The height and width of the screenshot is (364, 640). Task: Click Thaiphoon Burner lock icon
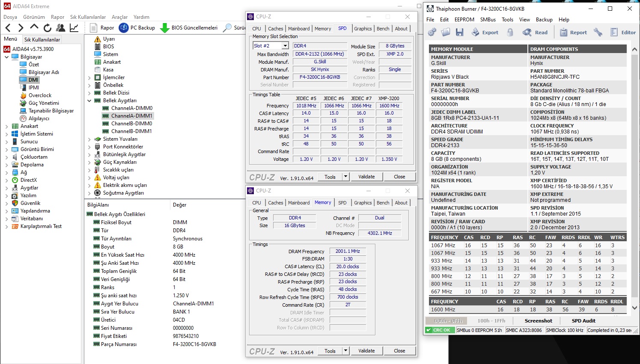[x=510, y=32]
